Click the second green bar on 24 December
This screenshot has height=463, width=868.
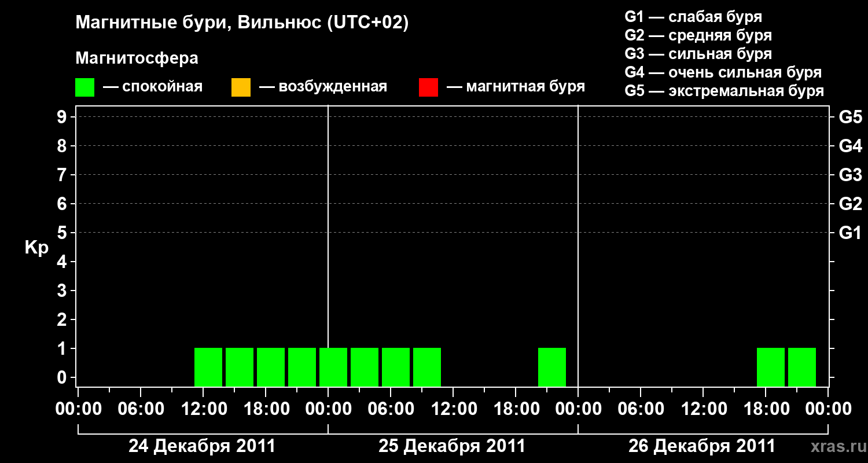240,367
